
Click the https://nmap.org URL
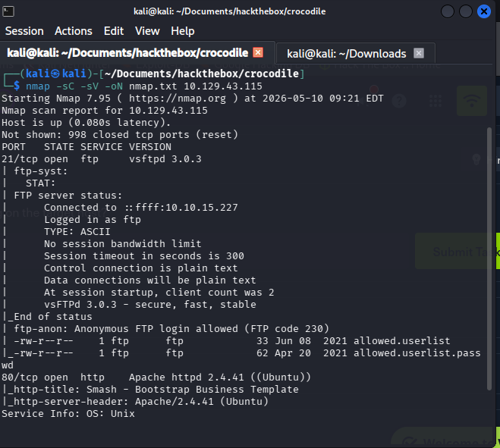point(178,99)
